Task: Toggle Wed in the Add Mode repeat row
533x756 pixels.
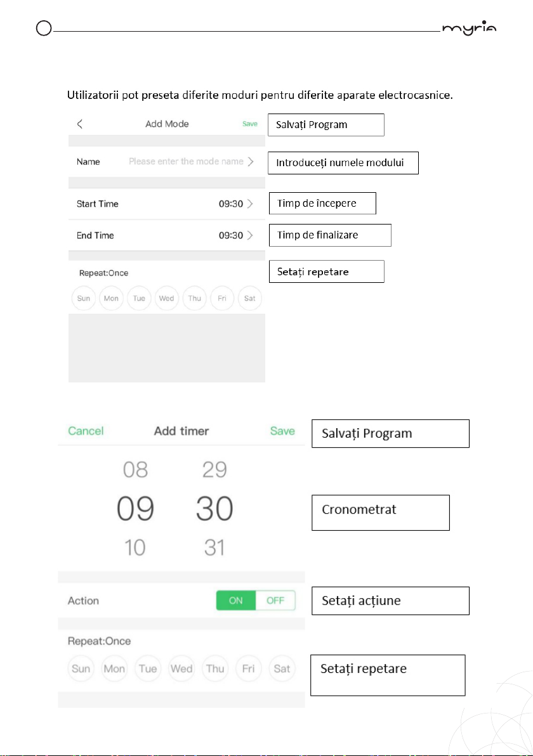Action: point(166,299)
